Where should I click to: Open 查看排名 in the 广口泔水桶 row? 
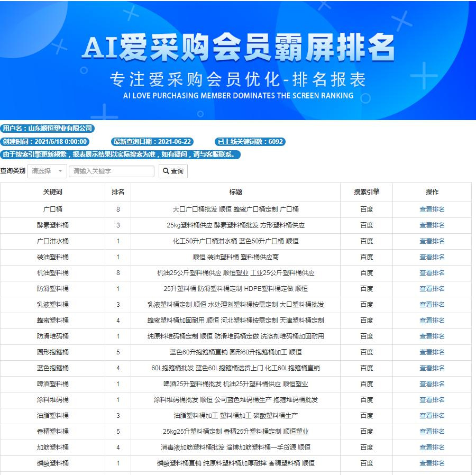point(432,241)
